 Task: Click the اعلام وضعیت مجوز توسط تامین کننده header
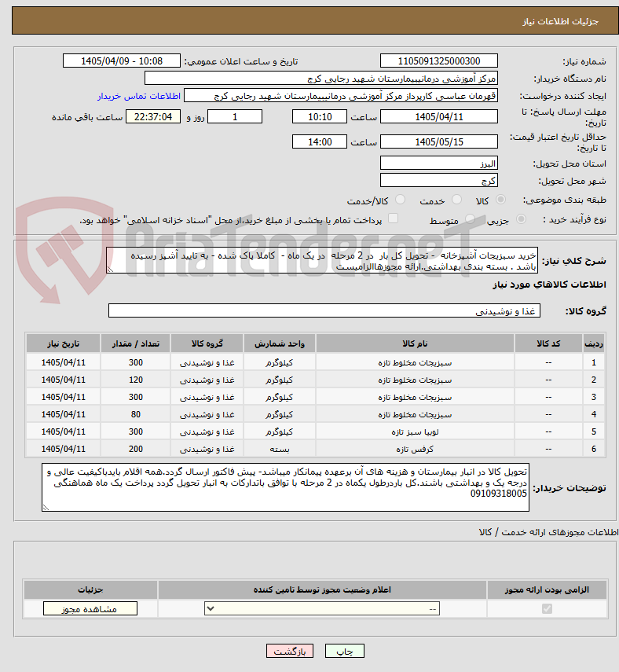322,590
